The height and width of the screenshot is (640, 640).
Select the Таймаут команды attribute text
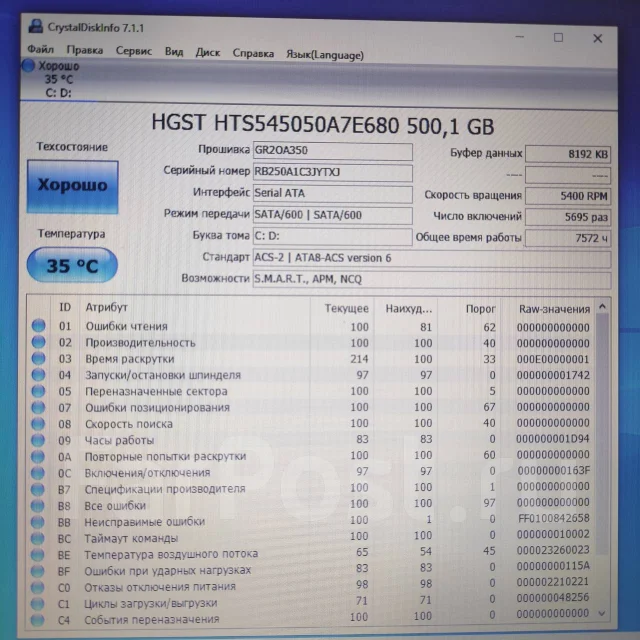point(131,538)
